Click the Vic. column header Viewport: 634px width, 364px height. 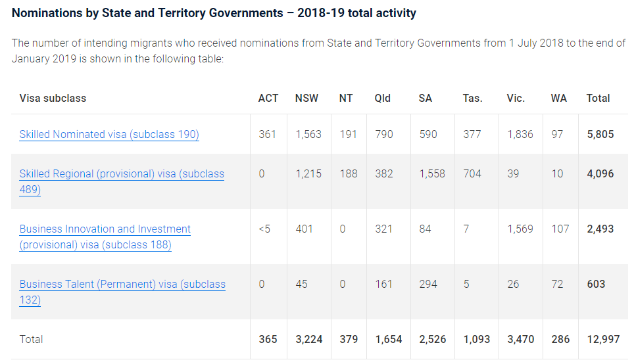click(x=516, y=99)
